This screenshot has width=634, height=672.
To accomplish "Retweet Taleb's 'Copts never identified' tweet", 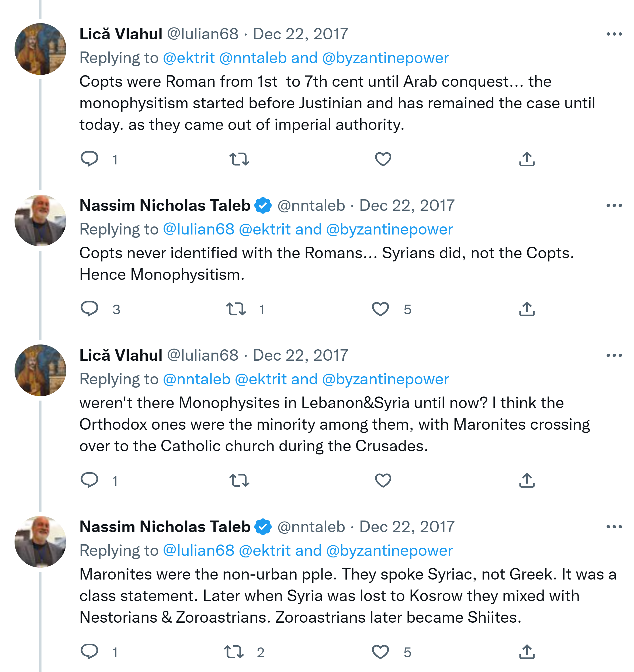I will (236, 309).
